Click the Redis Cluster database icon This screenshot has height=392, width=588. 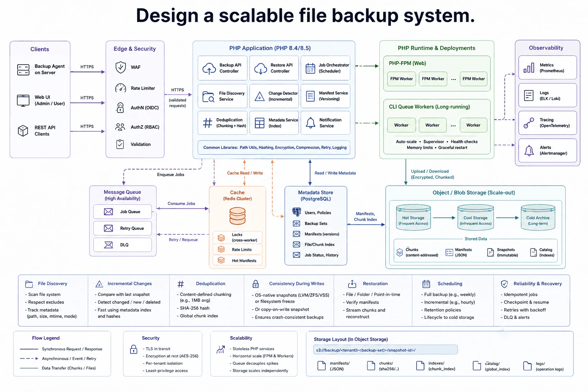tap(237, 216)
